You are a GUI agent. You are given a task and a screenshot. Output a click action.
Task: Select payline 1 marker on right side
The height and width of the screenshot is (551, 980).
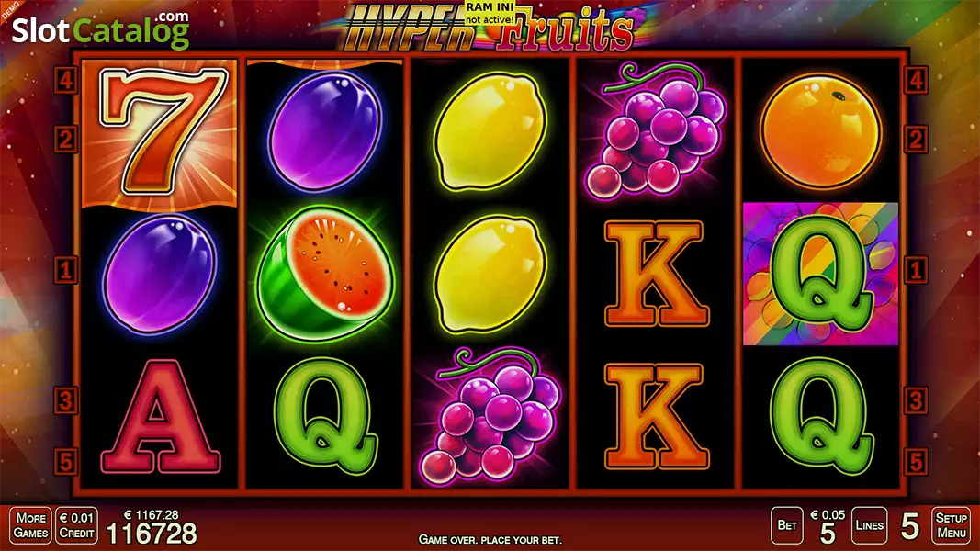click(x=916, y=271)
